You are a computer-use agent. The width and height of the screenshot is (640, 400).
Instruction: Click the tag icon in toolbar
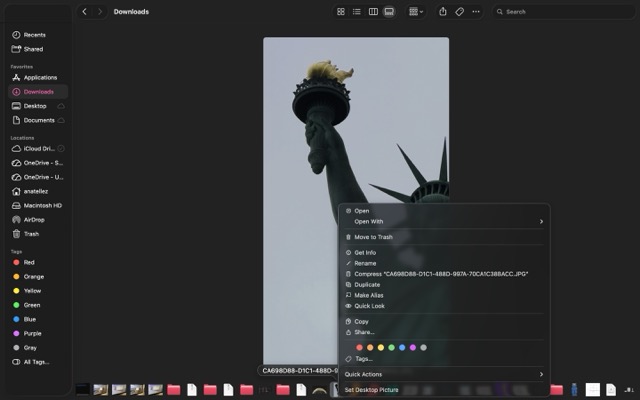click(x=459, y=11)
